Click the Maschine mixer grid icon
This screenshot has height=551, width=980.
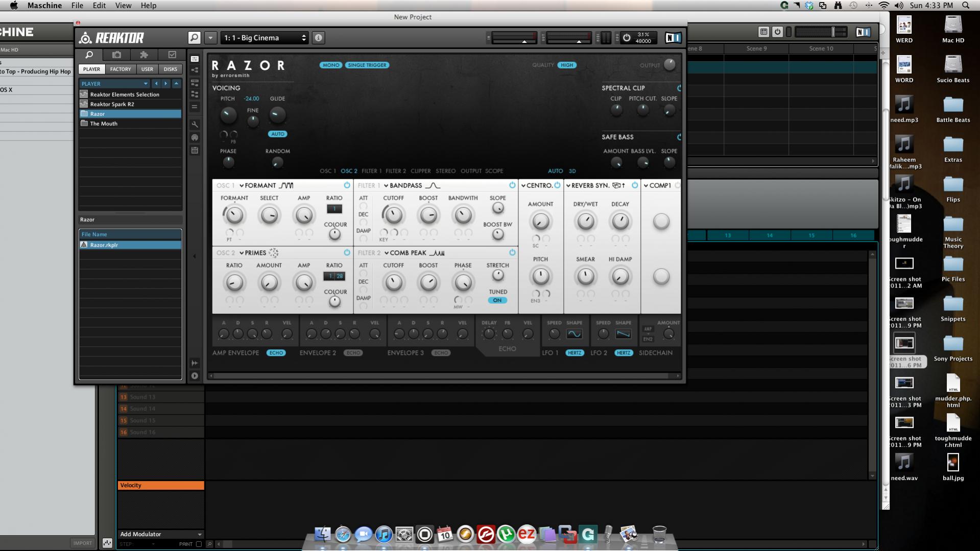[x=763, y=32]
